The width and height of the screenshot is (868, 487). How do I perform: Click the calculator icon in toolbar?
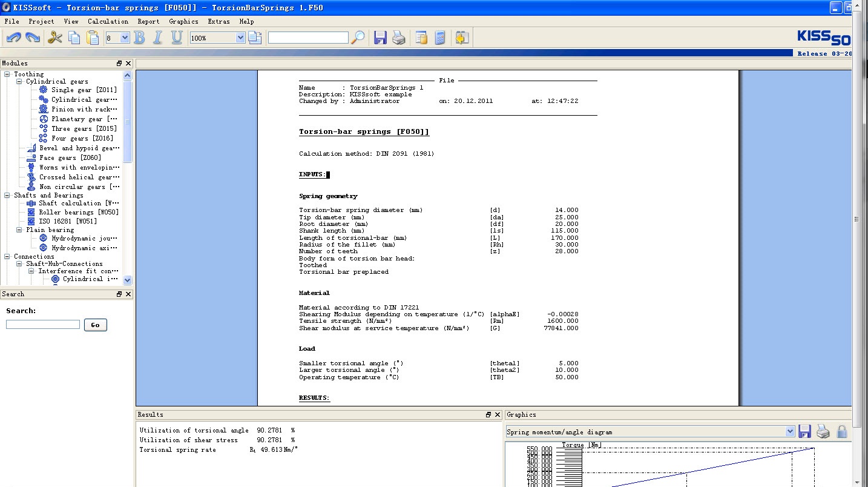point(440,38)
